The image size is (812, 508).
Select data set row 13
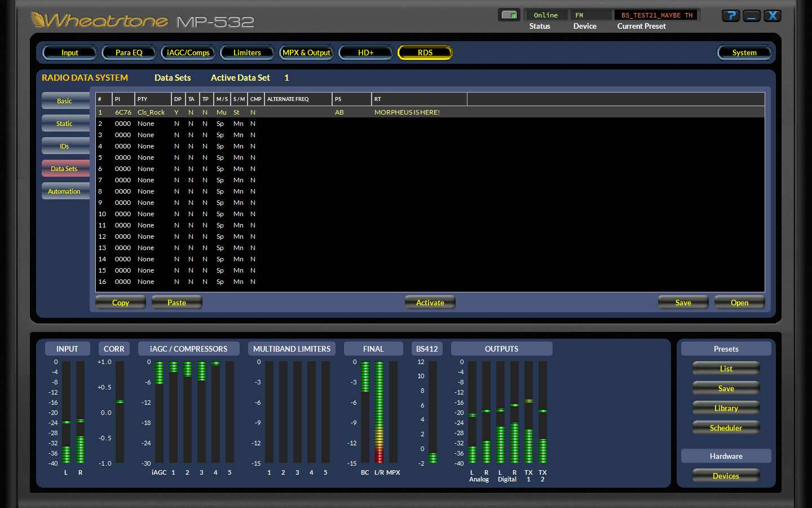(x=430, y=248)
